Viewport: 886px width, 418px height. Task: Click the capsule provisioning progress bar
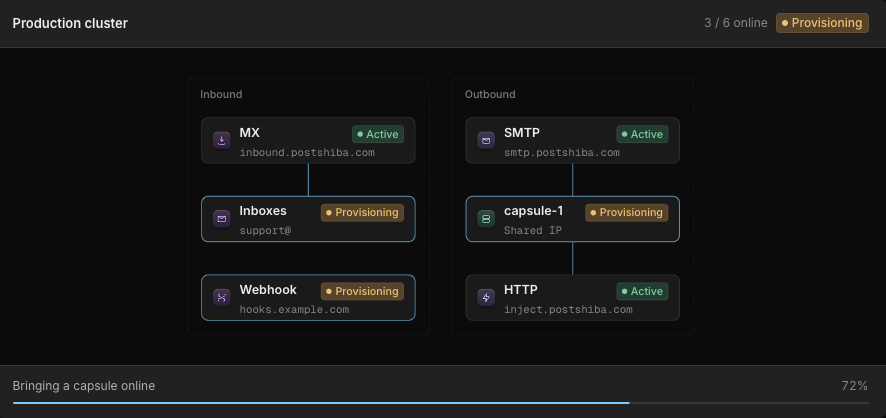click(441, 403)
